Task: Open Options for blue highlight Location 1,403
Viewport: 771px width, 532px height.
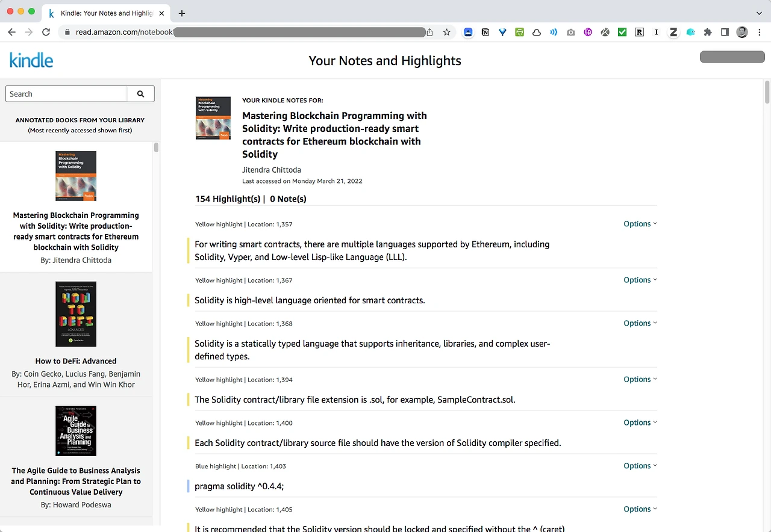Action: 640,466
